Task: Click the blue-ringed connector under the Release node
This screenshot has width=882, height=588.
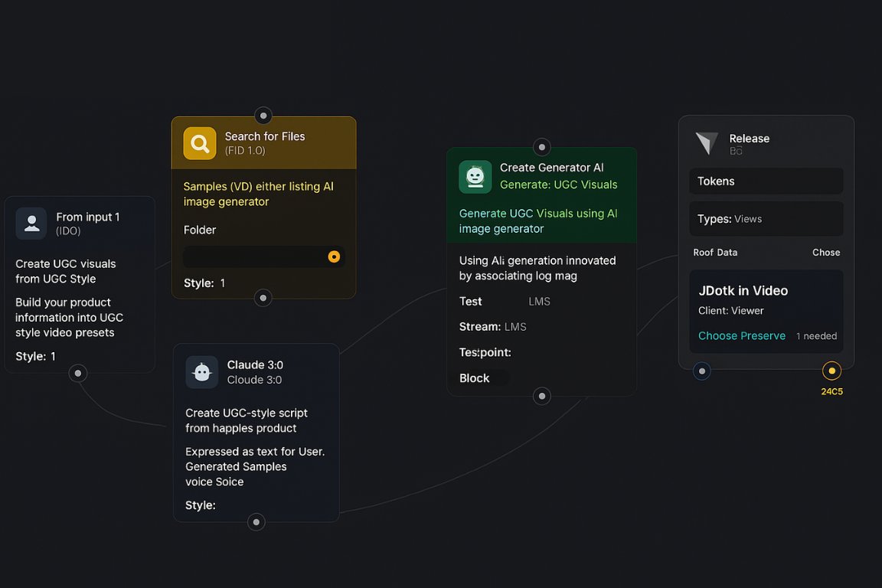Action: click(702, 371)
